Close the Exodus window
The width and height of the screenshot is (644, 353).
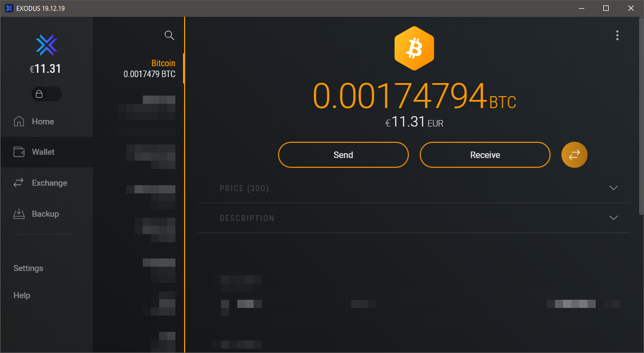(631, 8)
